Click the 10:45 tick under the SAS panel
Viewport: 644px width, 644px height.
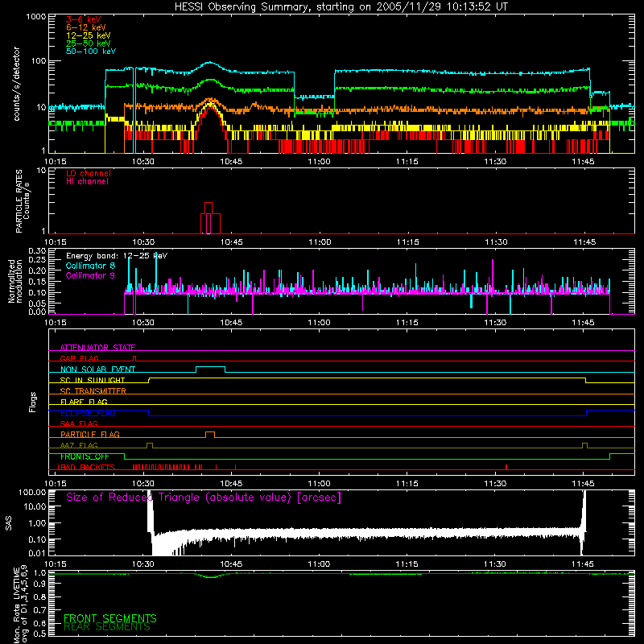click(231, 564)
